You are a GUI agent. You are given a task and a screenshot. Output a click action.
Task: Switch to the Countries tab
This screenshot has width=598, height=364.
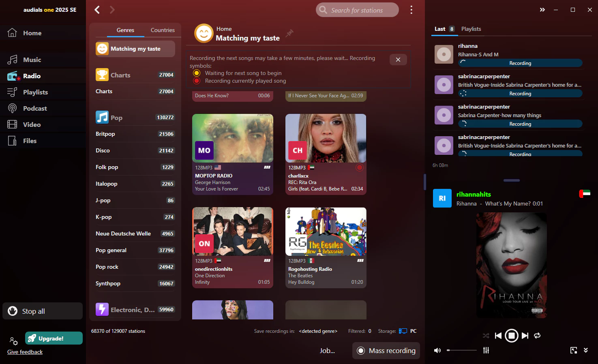163,30
